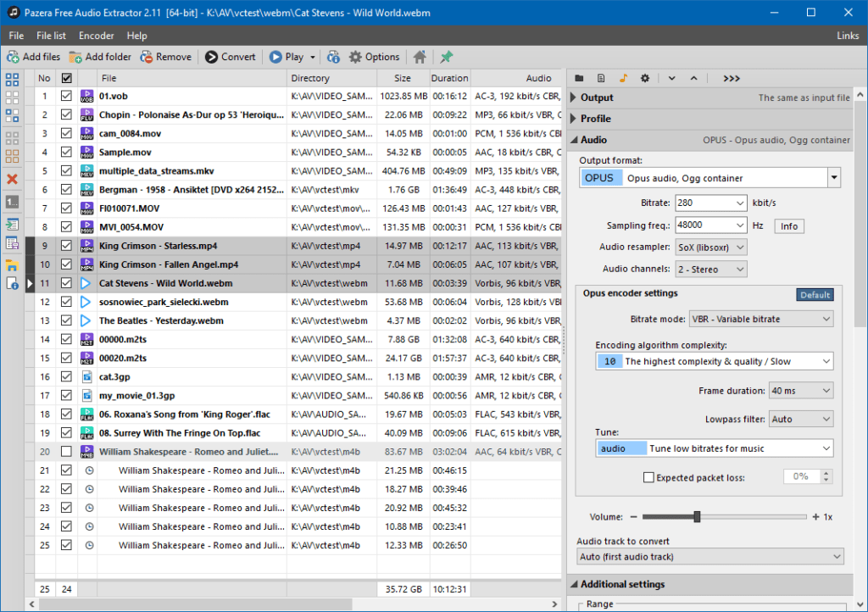Click the pin icon on the toolbar
Viewport: 868px width, 612px height.
(x=446, y=57)
